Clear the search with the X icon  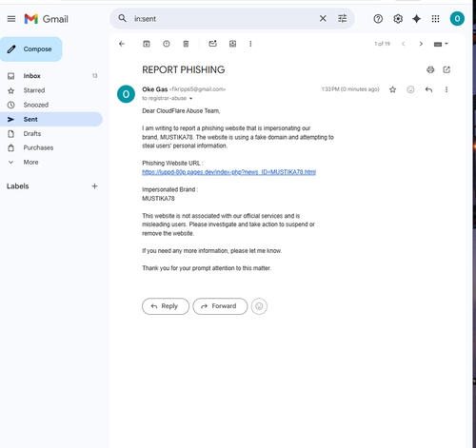(x=323, y=19)
